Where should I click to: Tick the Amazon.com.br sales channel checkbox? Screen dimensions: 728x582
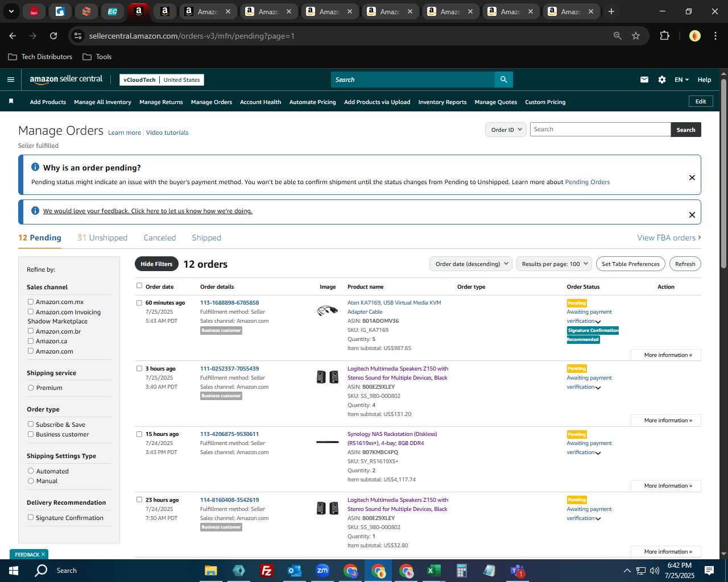point(31,331)
